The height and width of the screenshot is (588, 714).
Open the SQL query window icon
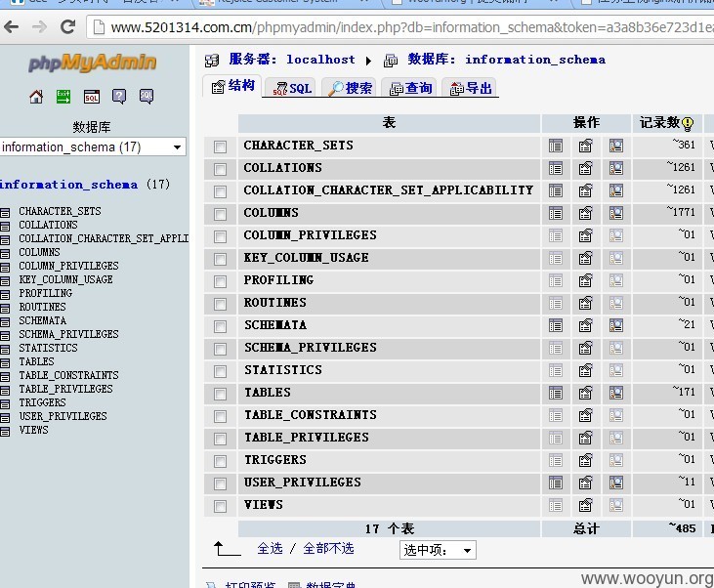92,97
